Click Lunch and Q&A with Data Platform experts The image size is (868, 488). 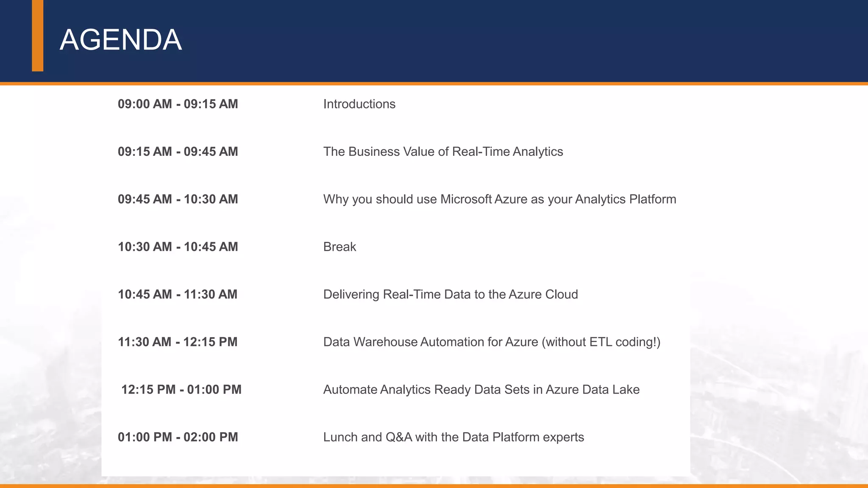(x=453, y=437)
